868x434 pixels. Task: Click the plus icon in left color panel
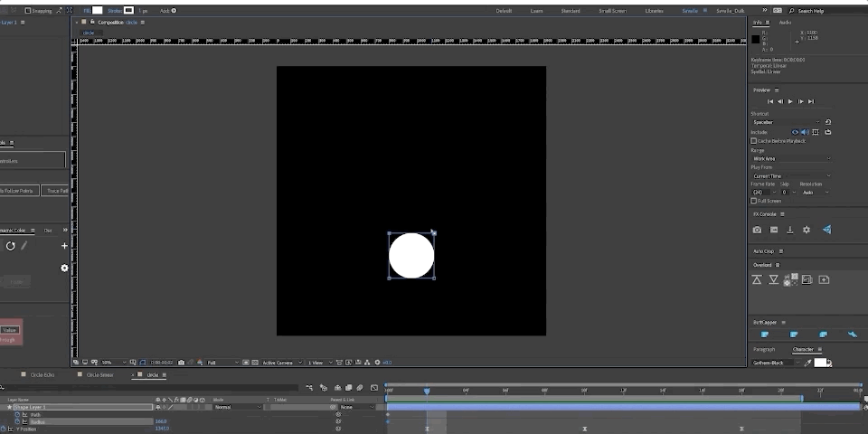[x=64, y=246]
